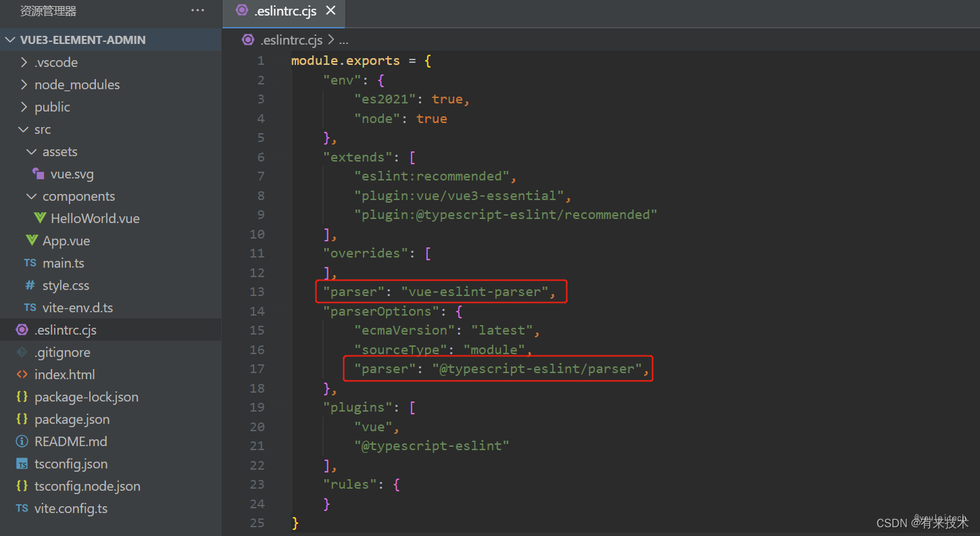Viewport: 980px width, 536px height.
Task: Click the TS icon beside main.ts
Action: (30, 263)
